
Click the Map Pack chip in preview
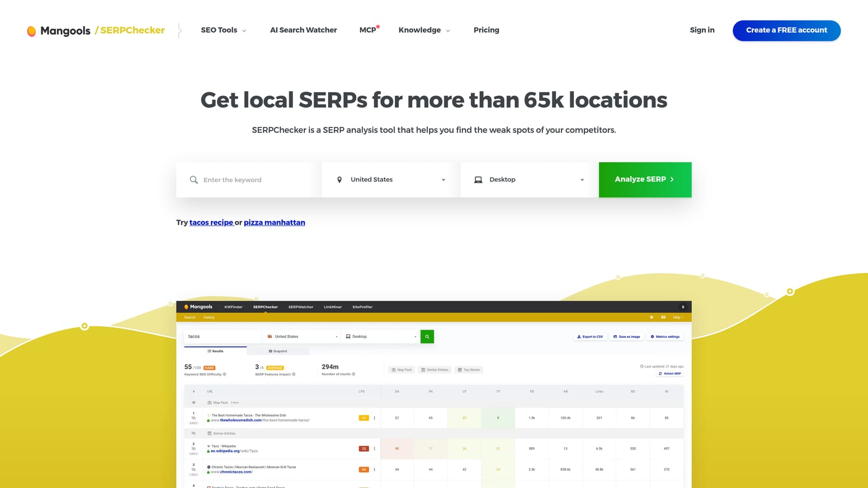(x=401, y=370)
